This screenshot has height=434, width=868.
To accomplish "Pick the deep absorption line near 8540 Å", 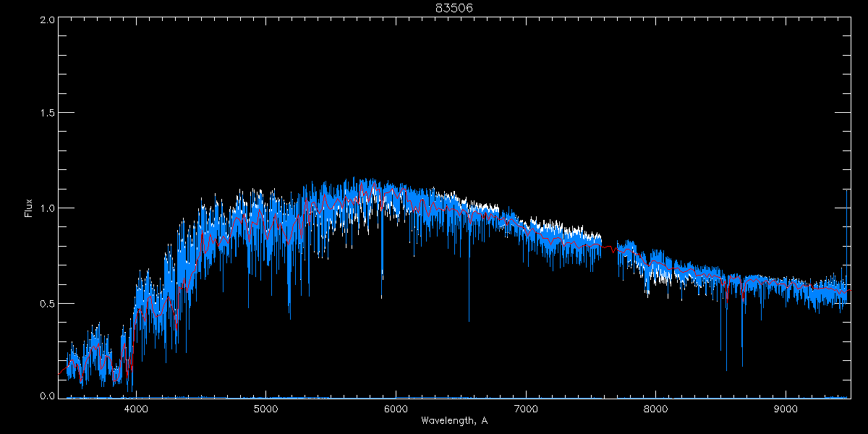I will click(x=726, y=354).
